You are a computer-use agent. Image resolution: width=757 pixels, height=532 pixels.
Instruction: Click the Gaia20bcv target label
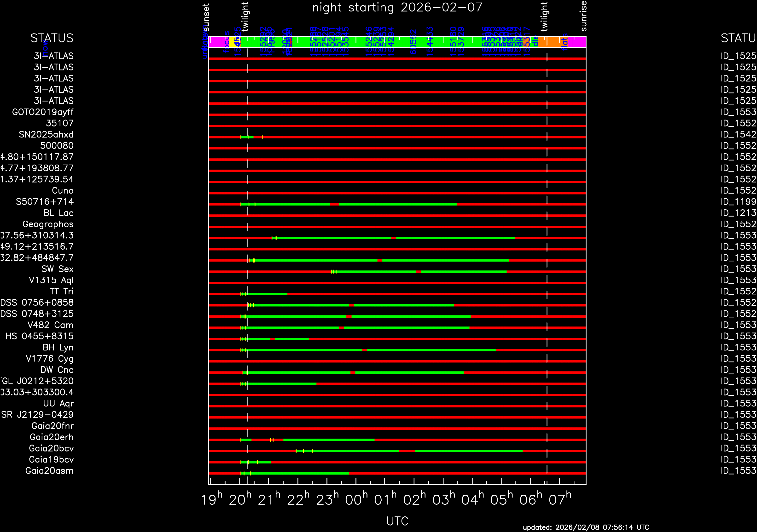(51, 448)
